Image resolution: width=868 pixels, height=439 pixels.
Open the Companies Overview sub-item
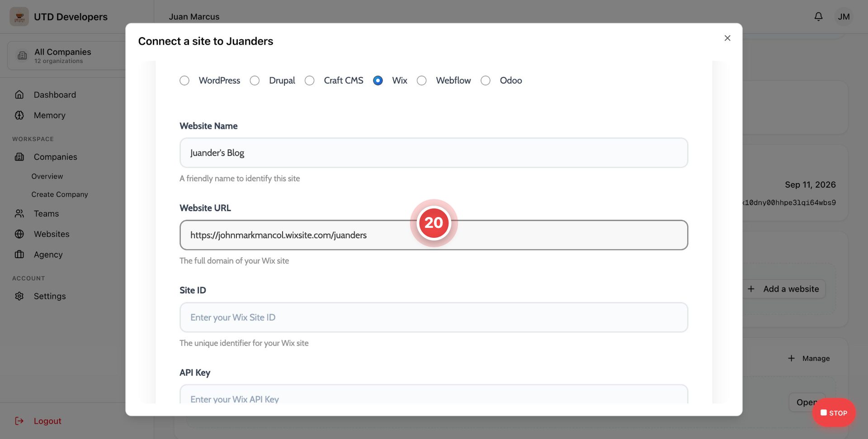[x=47, y=176]
